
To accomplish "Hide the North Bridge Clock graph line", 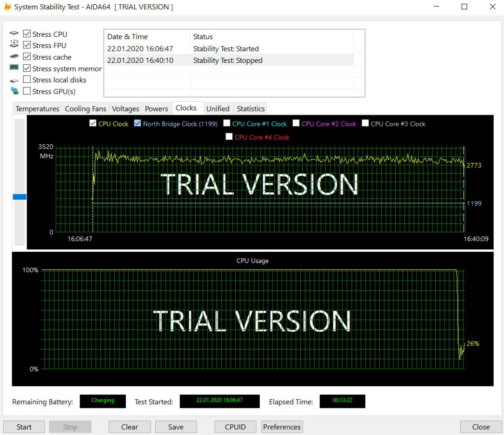I will click(138, 123).
